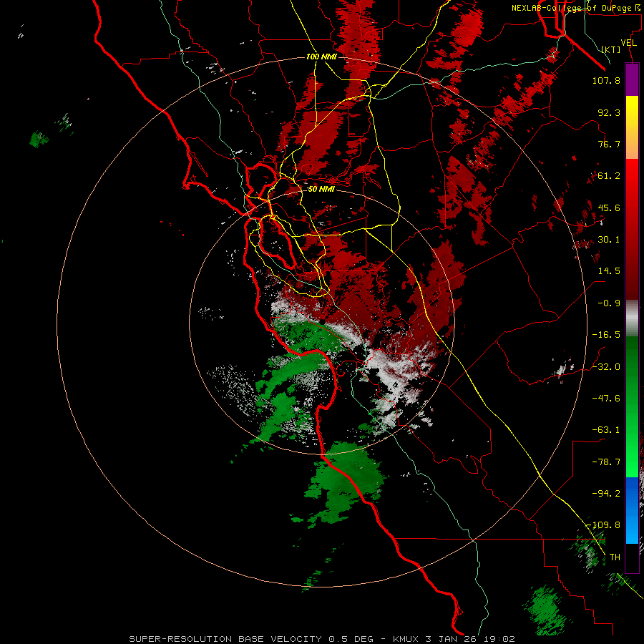Click the -94.2 scale value
The height and width of the screenshot is (644, 644).
pos(606,494)
